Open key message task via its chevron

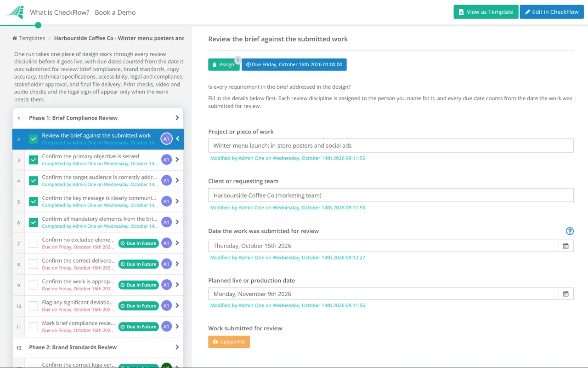point(177,201)
